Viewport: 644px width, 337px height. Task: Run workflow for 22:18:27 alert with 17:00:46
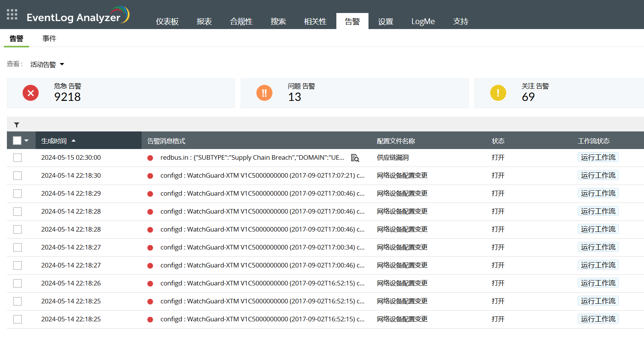[x=598, y=265]
